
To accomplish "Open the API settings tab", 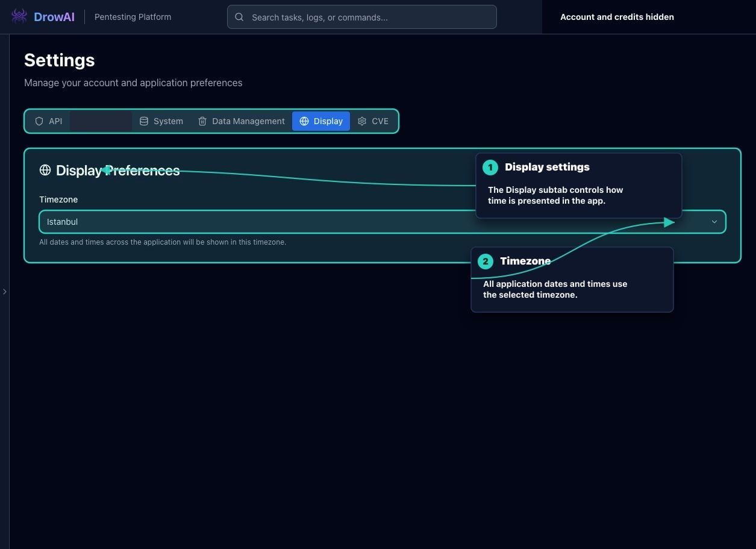I will [49, 121].
